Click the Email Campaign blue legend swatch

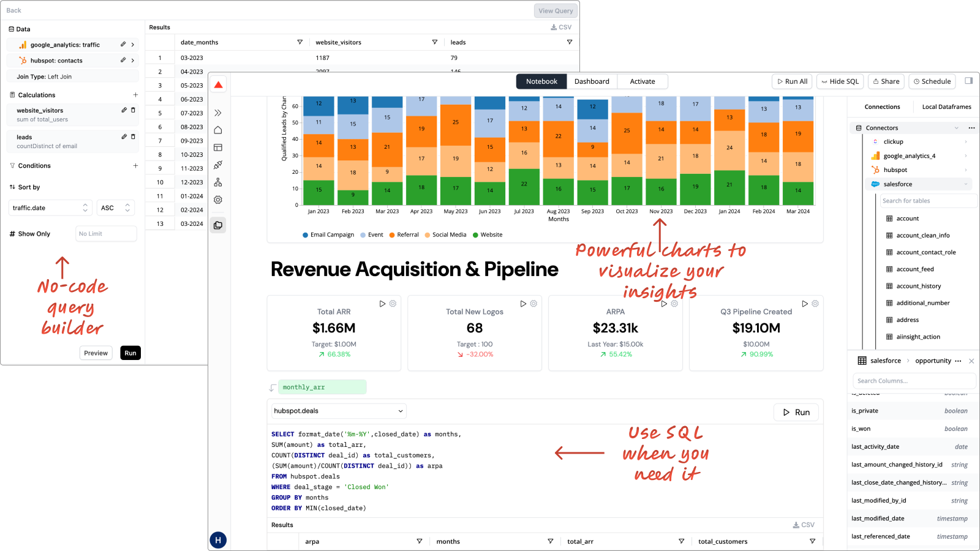tap(306, 235)
